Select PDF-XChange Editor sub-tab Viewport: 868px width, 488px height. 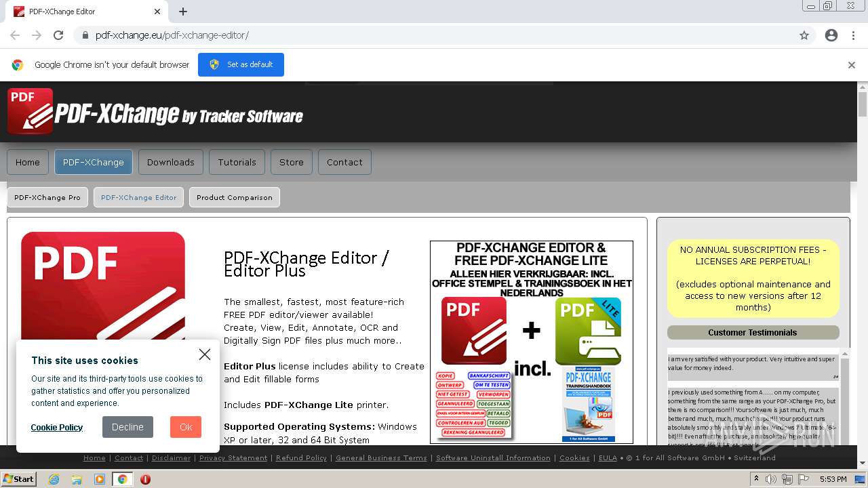[x=138, y=197]
